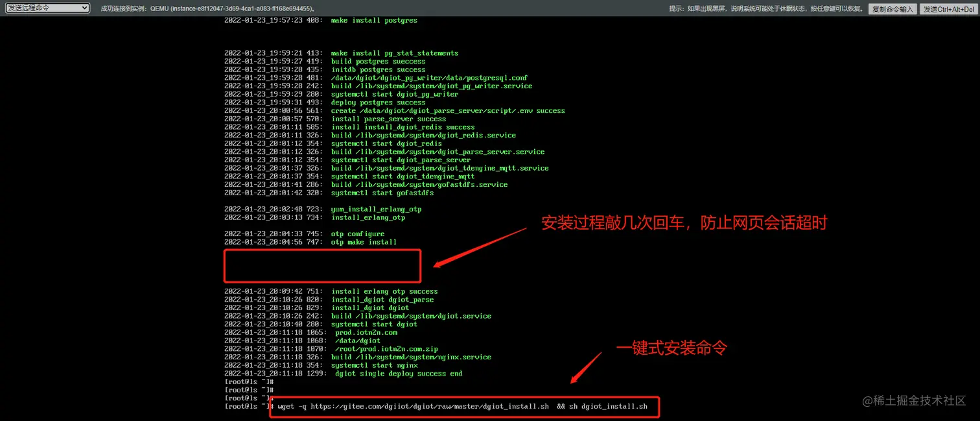Click the 'install erlang otp success' line
980x421 pixels.
tap(331, 292)
